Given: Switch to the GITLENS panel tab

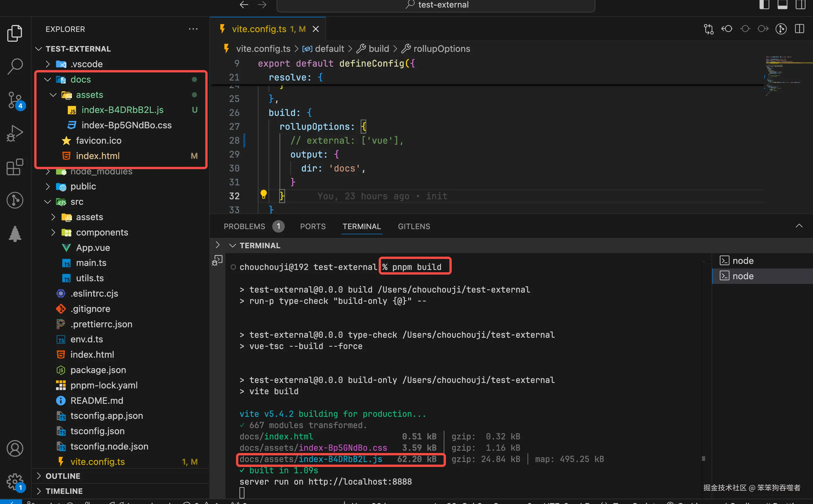Looking at the screenshot, I should coord(414,226).
